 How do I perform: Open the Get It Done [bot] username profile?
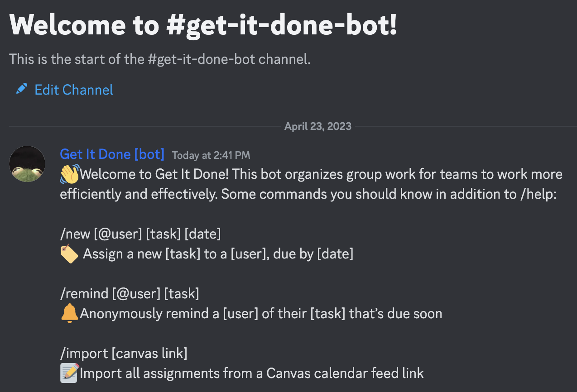(112, 154)
